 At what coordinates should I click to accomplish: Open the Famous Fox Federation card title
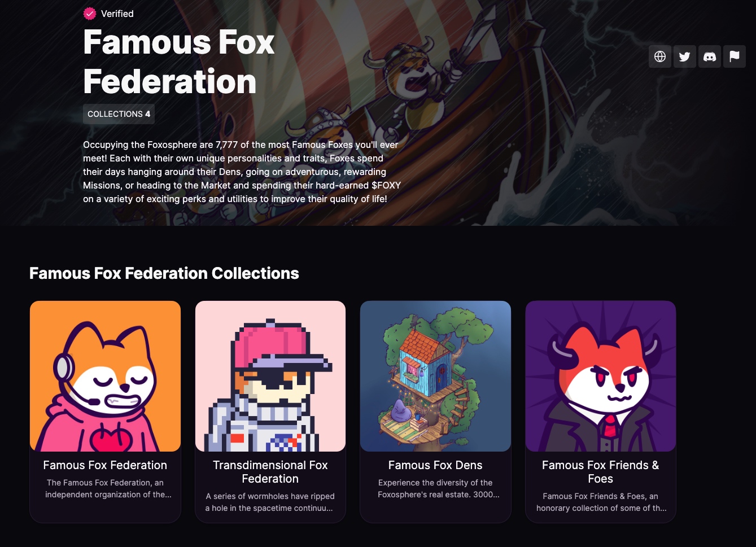point(105,465)
